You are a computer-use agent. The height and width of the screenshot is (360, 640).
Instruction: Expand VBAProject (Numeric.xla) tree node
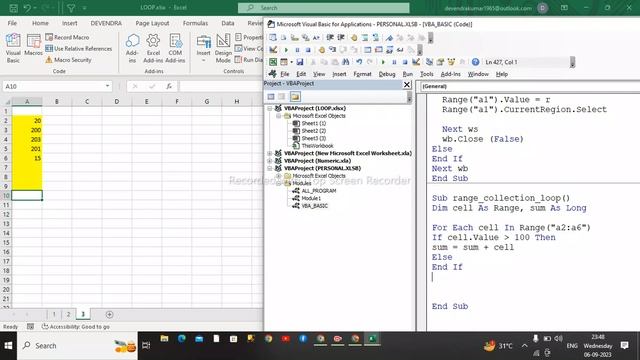tap(270, 161)
